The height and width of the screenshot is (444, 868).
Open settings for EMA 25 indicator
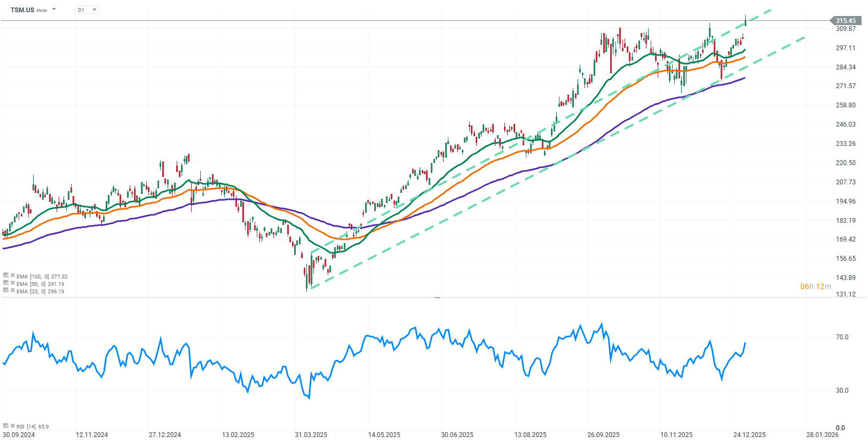tap(6, 291)
